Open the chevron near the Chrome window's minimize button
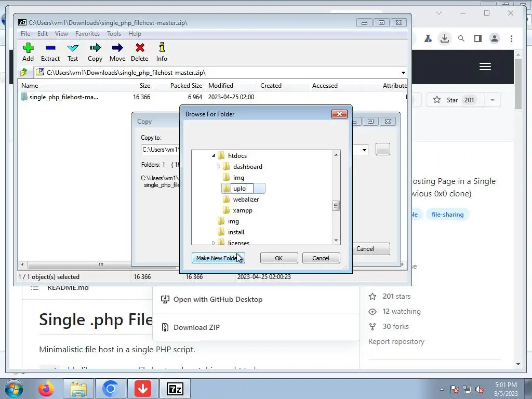 pos(439,13)
